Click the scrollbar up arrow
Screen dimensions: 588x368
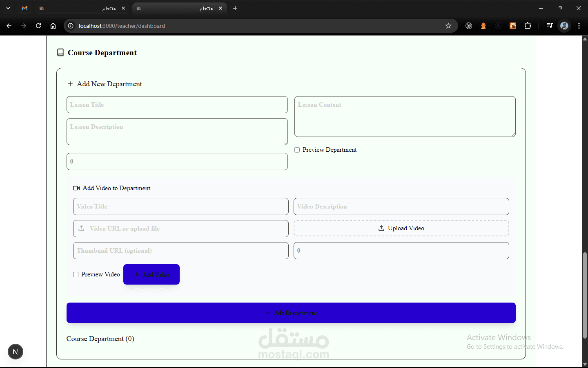[585, 39]
